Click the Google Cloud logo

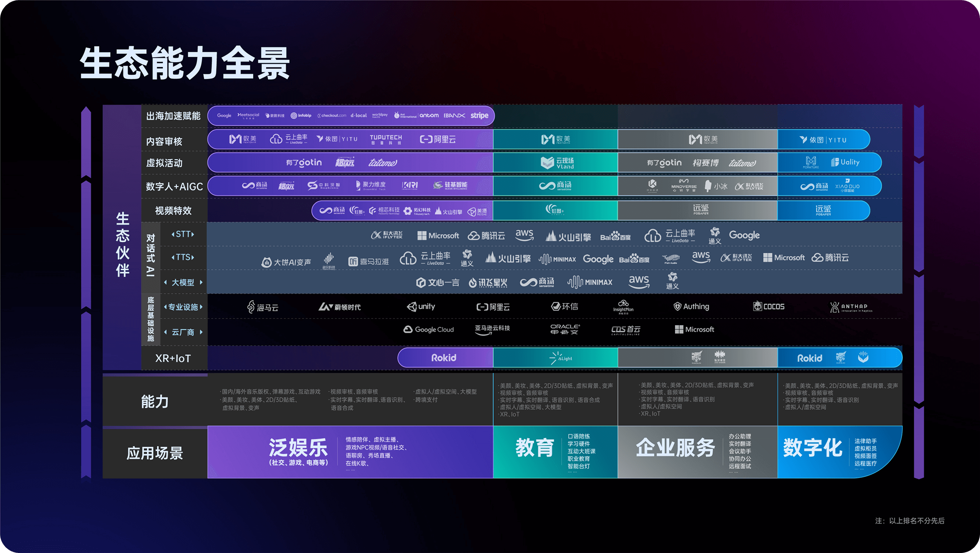(x=428, y=329)
